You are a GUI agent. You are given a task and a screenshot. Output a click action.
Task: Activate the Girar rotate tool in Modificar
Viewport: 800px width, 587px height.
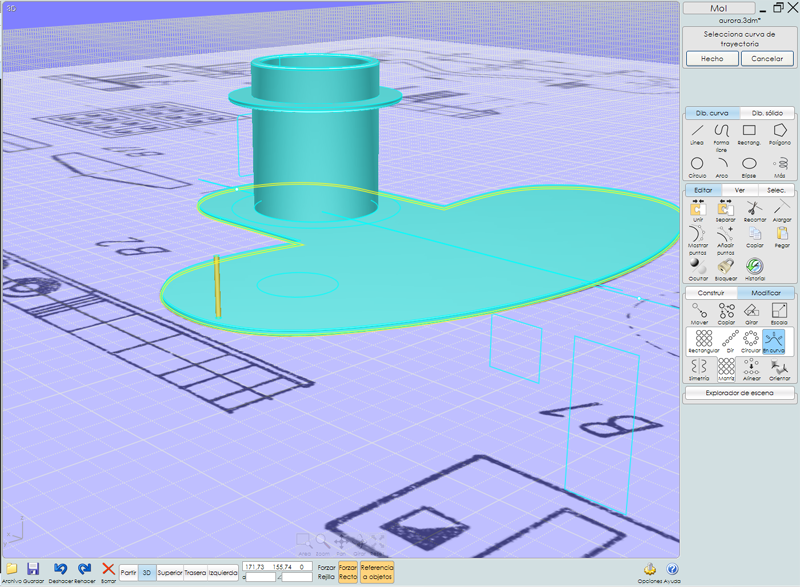pyautogui.click(x=752, y=313)
